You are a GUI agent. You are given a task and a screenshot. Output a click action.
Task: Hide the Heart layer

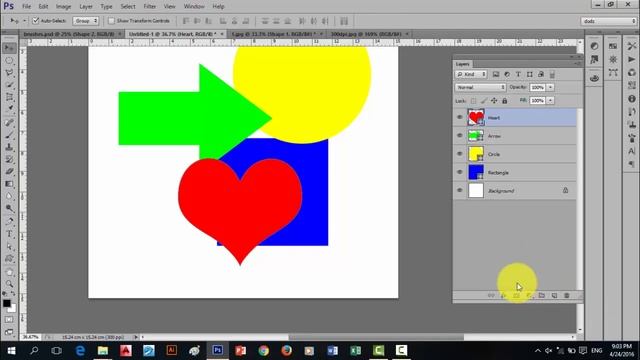pos(460,118)
